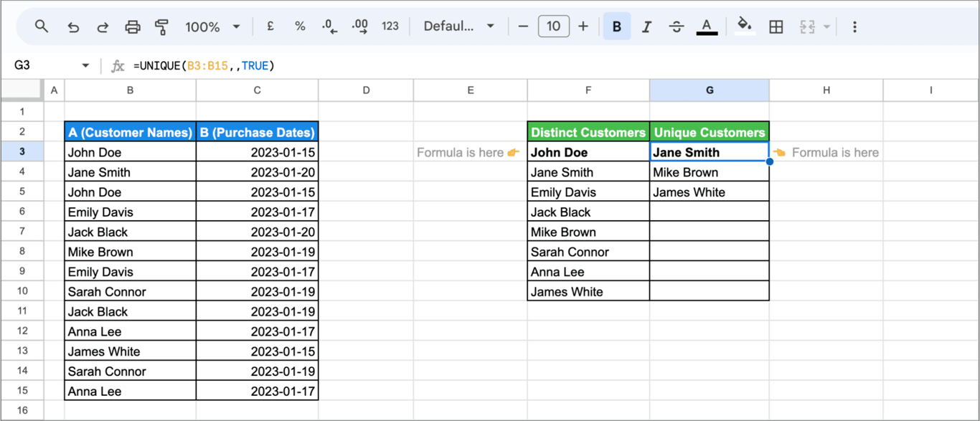Open more number formats (123)
The image size is (980, 421).
(x=390, y=27)
